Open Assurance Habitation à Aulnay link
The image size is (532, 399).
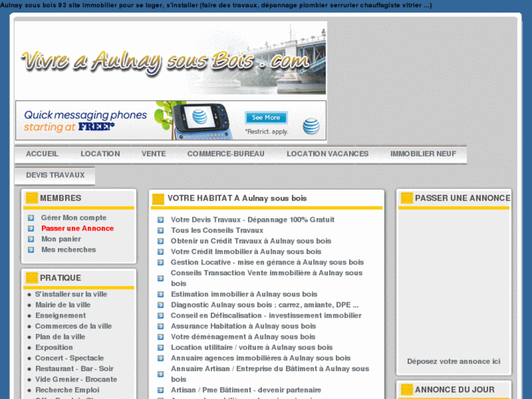[243, 326]
